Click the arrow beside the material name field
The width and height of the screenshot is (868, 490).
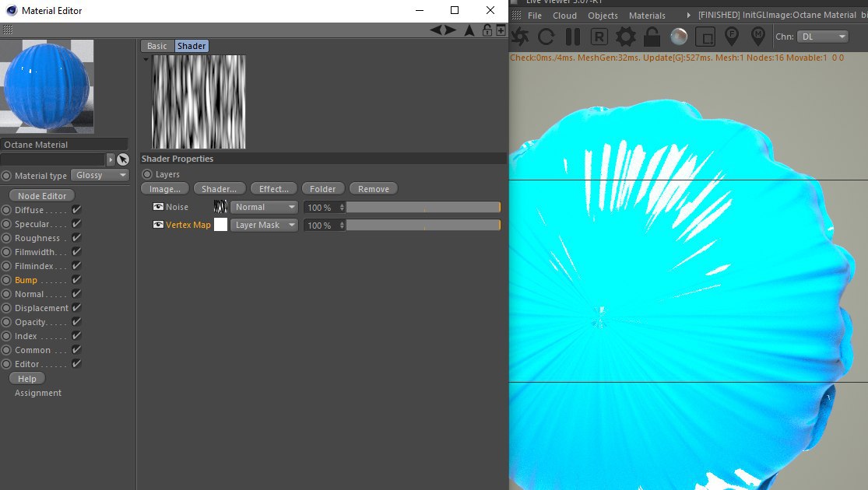coord(111,159)
